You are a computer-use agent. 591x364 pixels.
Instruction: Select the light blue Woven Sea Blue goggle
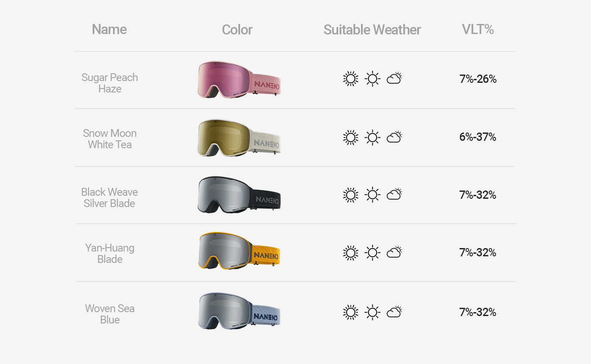pyautogui.click(x=239, y=310)
